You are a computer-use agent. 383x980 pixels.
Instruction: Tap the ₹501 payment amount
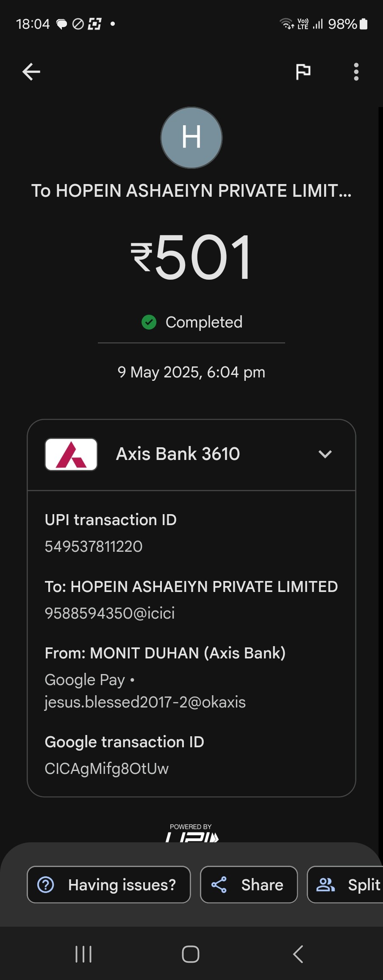[x=191, y=257]
